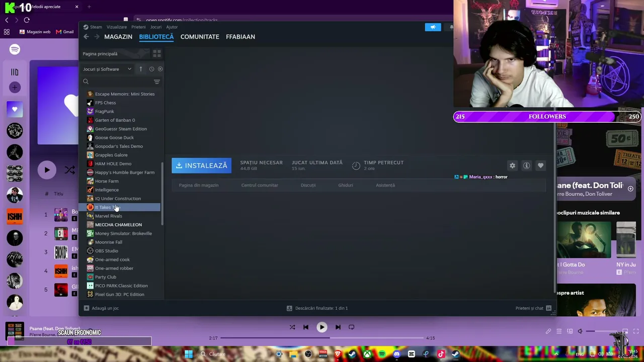Open the Ghiduri game page tab
The width and height of the screenshot is (644, 362).
tap(346, 185)
